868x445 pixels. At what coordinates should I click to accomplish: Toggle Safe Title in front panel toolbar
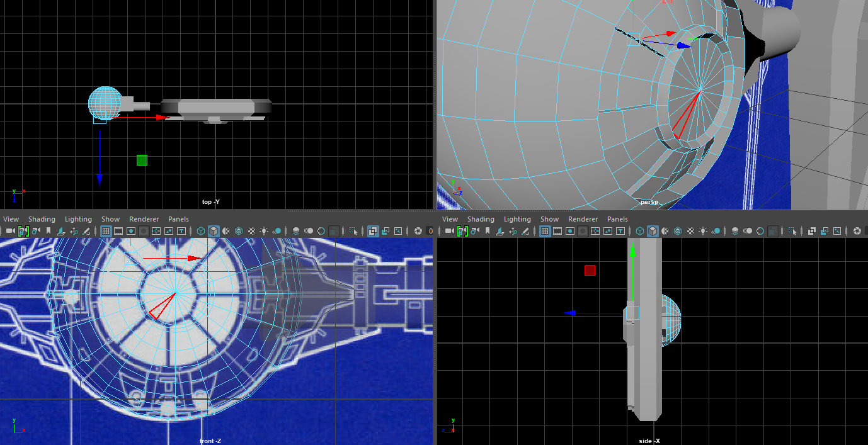[x=181, y=231]
